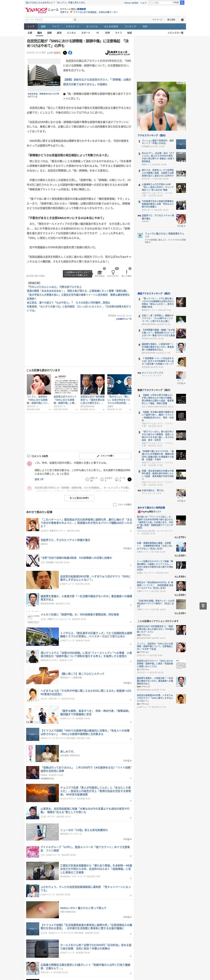Click the わかりやすい lightbulb reaction

[x=113, y=273]
